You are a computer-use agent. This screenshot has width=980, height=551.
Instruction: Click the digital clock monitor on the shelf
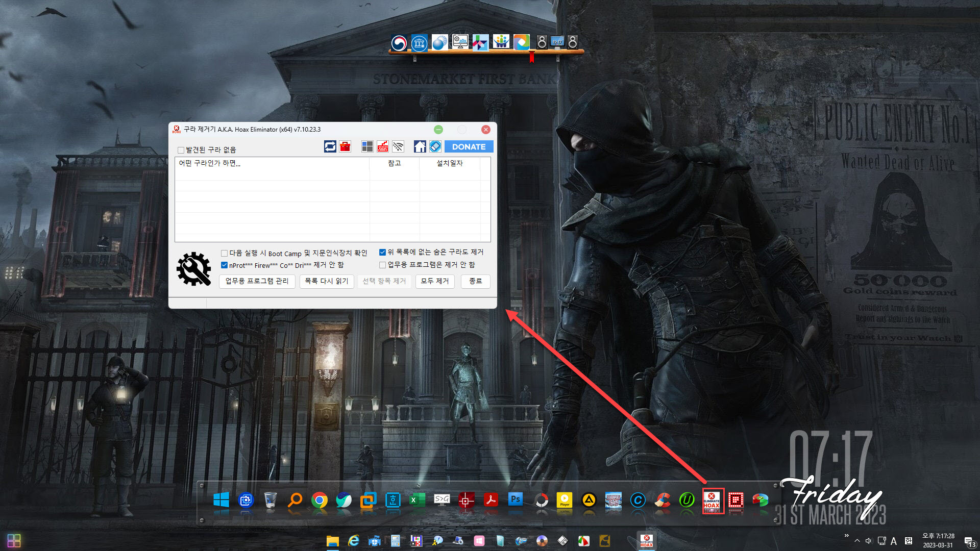[x=557, y=42]
